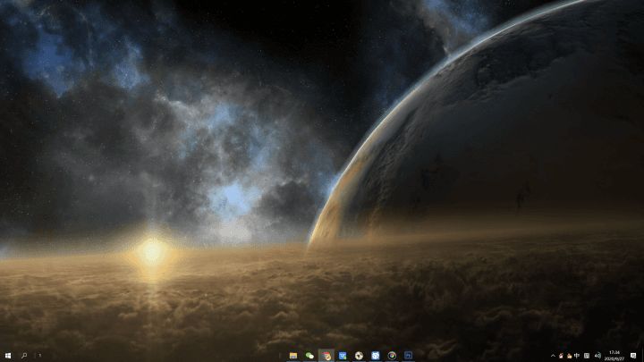Open the clock showing 17:36
The image size is (644, 362).
click(x=614, y=356)
